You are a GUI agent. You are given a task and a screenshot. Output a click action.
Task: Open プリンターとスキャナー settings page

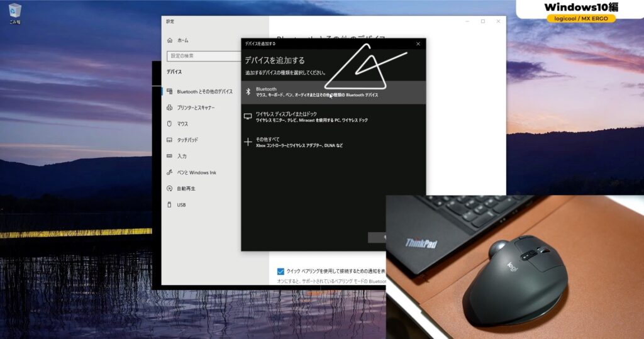(x=196, y=108)
